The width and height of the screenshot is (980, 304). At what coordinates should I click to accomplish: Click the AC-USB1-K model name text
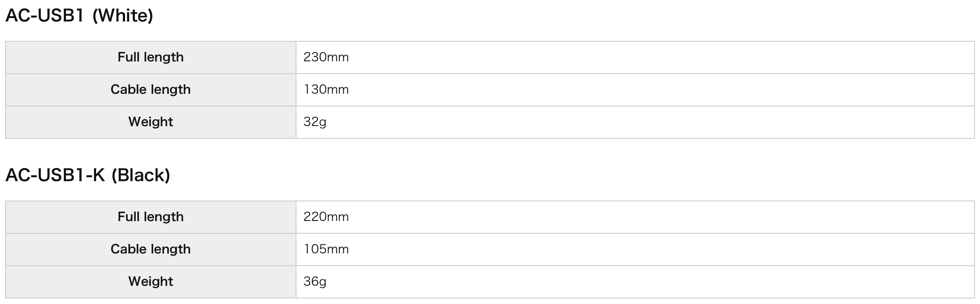pos(55,175)
